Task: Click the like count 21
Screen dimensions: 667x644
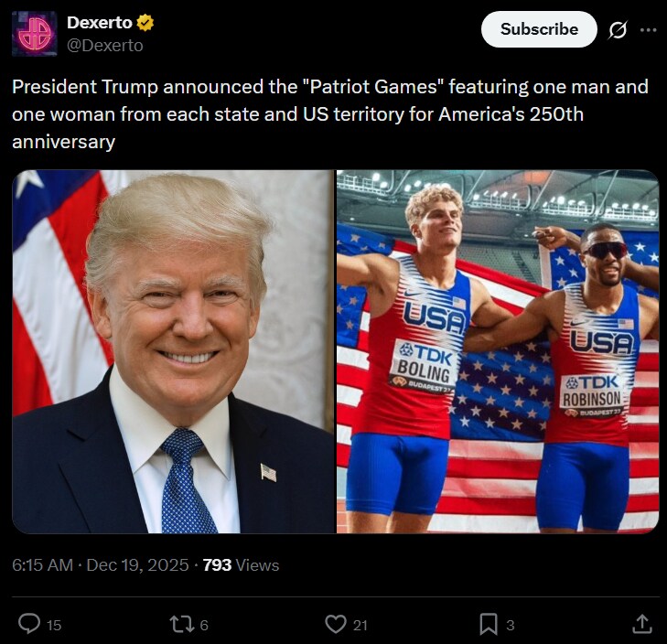Action: click(x=360, y=625)
